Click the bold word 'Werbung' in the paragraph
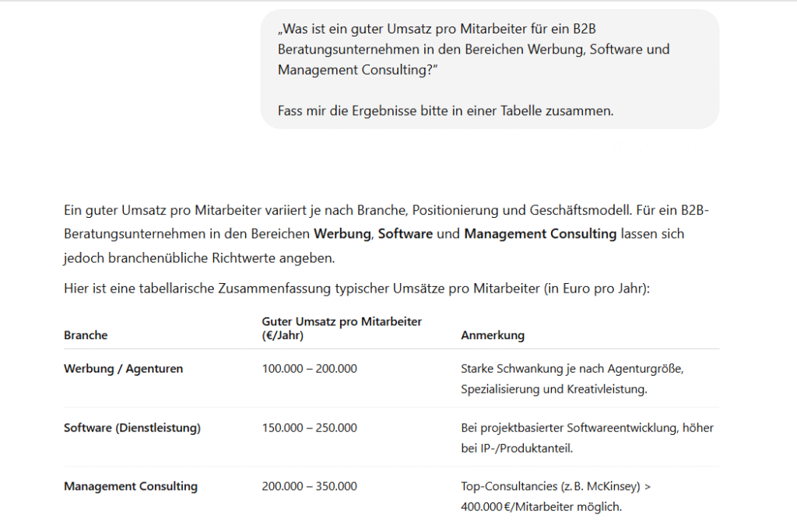 (342, 234)
